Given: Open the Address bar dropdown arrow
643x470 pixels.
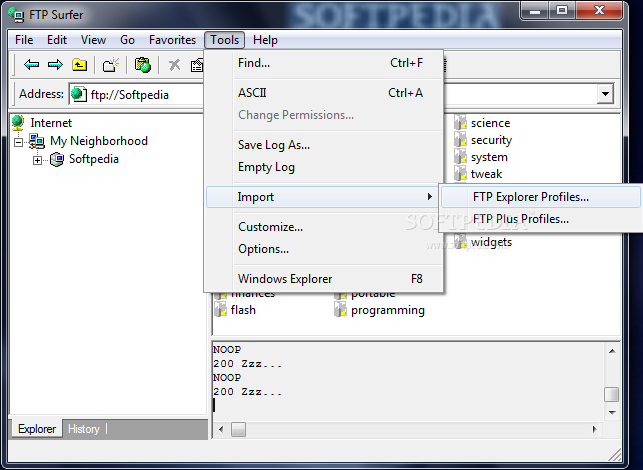Looking at the screenshot, I should click(x=605, y=94).
